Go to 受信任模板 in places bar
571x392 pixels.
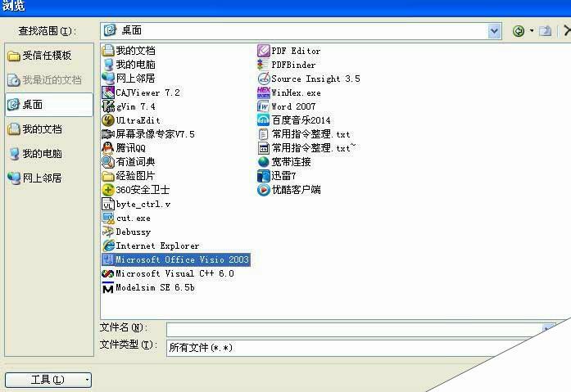pyautogui.click(x=39, y=56)
